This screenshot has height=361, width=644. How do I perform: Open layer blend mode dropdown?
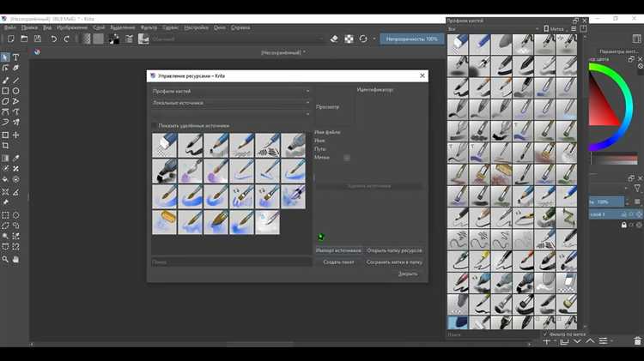(x=607, y=189)
